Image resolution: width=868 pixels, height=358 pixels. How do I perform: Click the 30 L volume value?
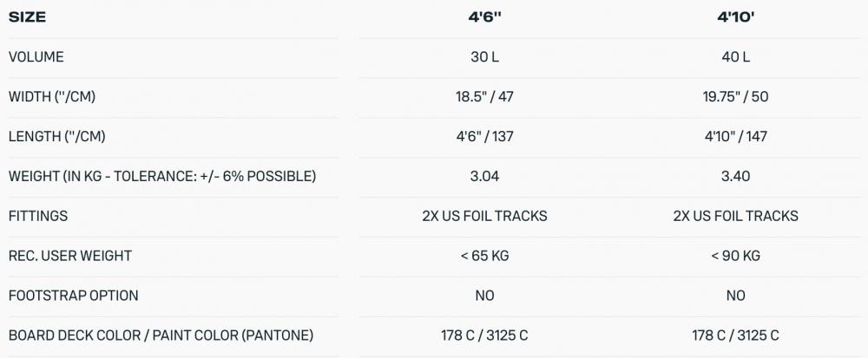tap(484, 57)
